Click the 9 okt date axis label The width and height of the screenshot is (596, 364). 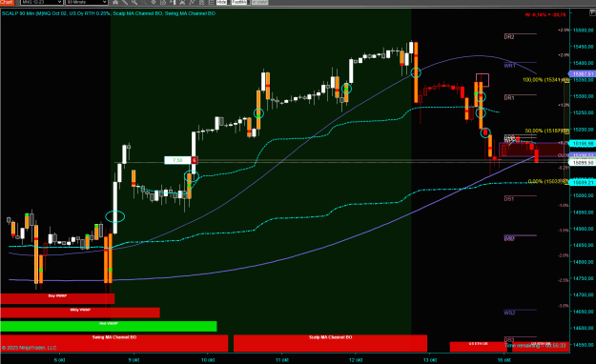pos(134,360)
